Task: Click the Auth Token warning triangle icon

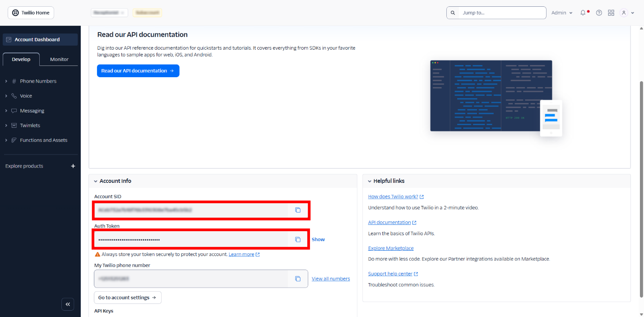Action: point(97,254)
